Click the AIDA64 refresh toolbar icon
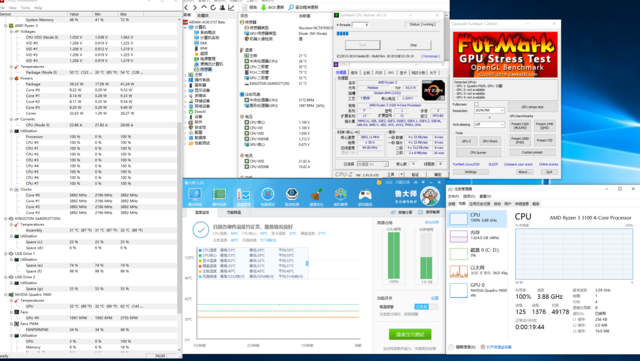 [x=213, y=7]
